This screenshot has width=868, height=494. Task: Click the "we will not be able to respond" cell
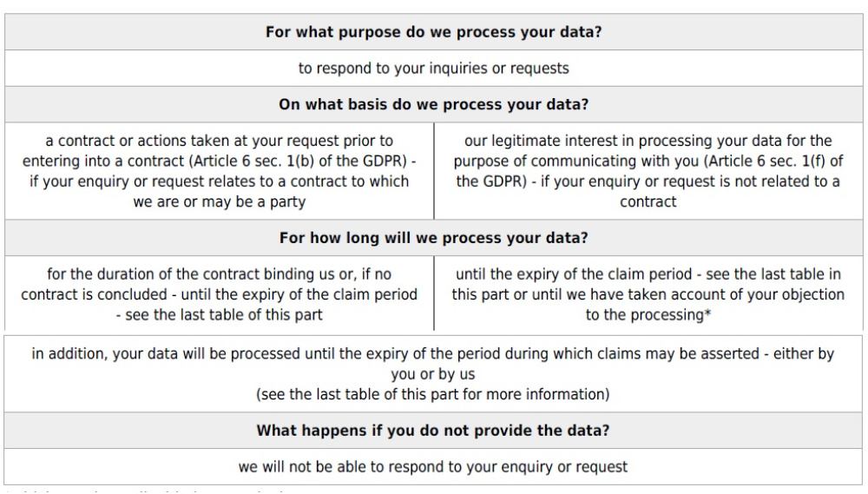pos(434,467)
